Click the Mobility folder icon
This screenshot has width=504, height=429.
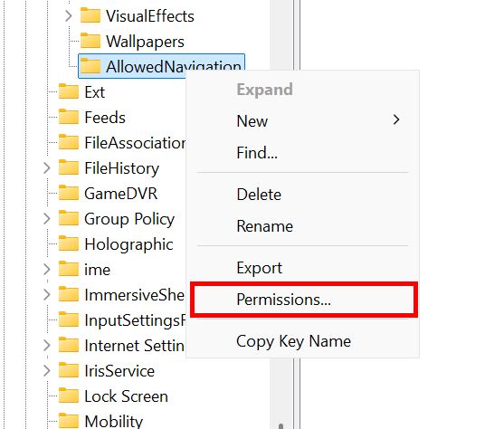tap(69, 421)
